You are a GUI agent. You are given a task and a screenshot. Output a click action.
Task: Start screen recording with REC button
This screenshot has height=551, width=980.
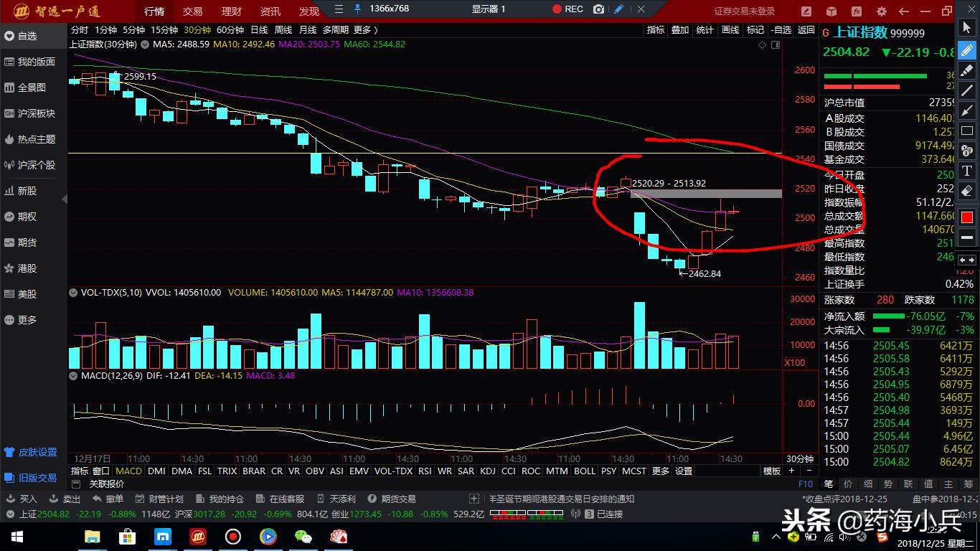pos(567,9)
